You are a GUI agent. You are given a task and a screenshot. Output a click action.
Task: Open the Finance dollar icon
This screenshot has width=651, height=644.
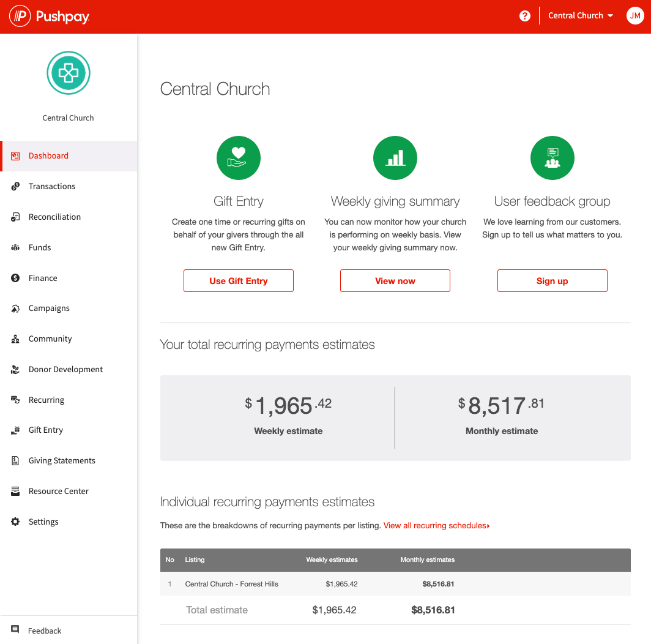(x=15, y=278)
